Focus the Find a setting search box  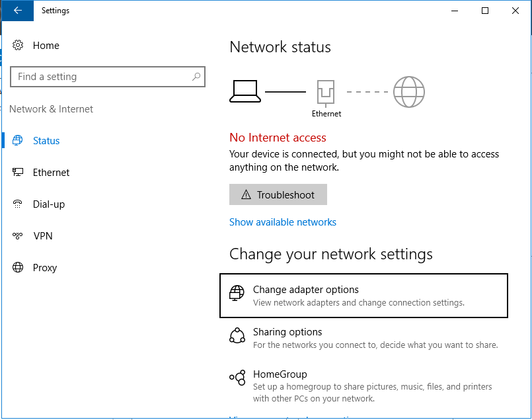(99, 77)
